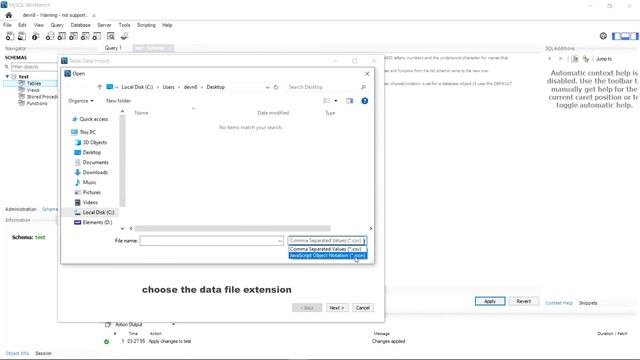Image resolution: width=640 pixels, height=360 pixels.
Task: Select Elements (D:) in navigation pane
Action: (x=97, y=222)
